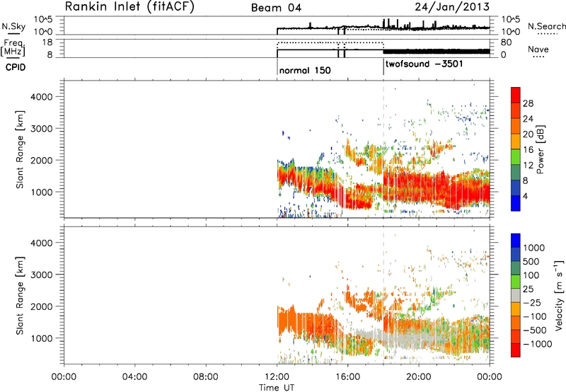Click the date '24/Jan/2013'

pos(452,6)
